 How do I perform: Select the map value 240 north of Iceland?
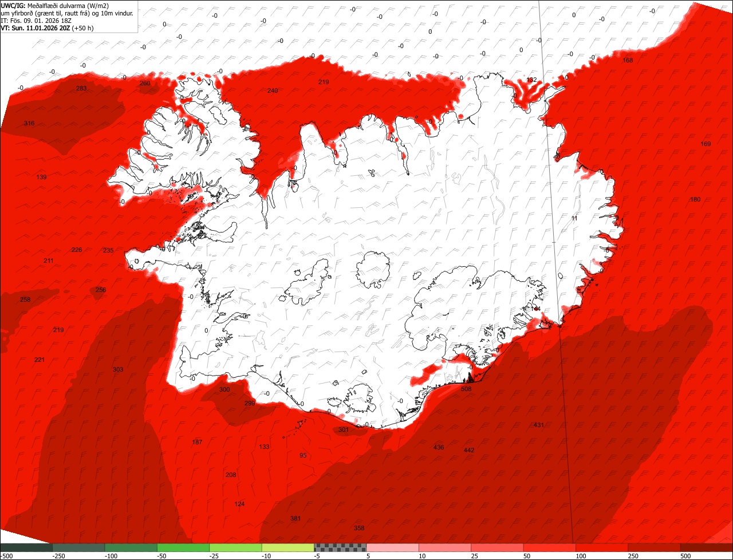(273, 90)
